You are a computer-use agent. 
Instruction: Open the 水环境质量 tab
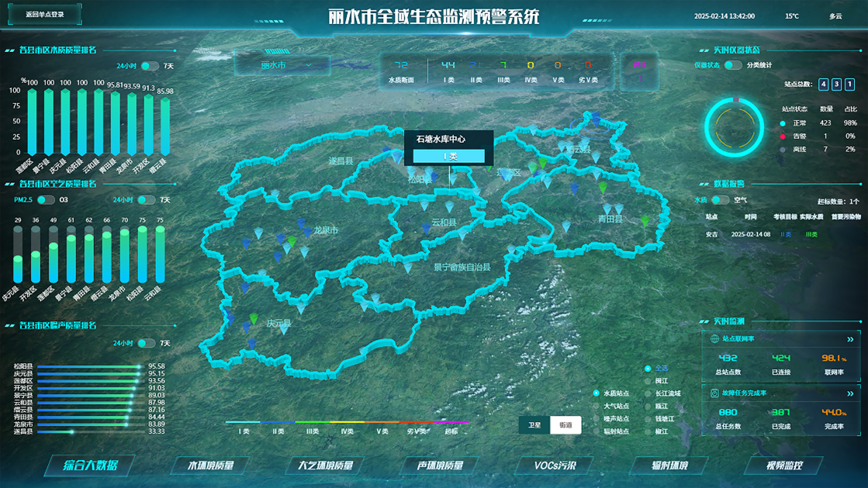tap(211, 466)
